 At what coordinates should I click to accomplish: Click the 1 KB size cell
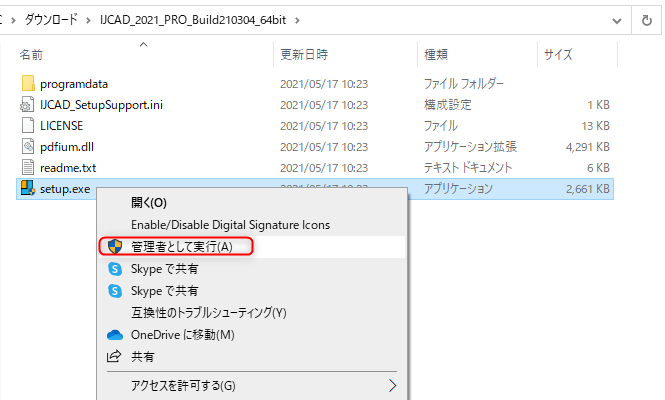(x=598, y=105)
